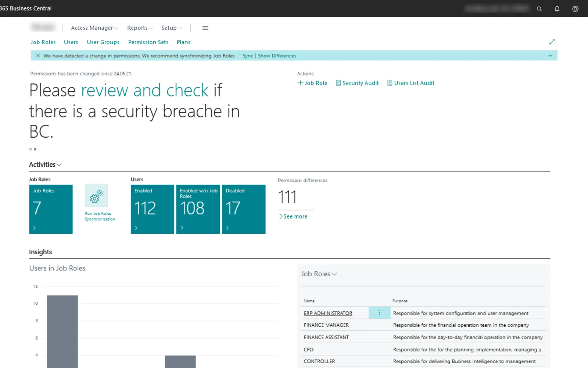The width and height of the screenshot is (588, 368).
Task: Open the Disabled users tile showing 17
Action: (x=244, y=209)
